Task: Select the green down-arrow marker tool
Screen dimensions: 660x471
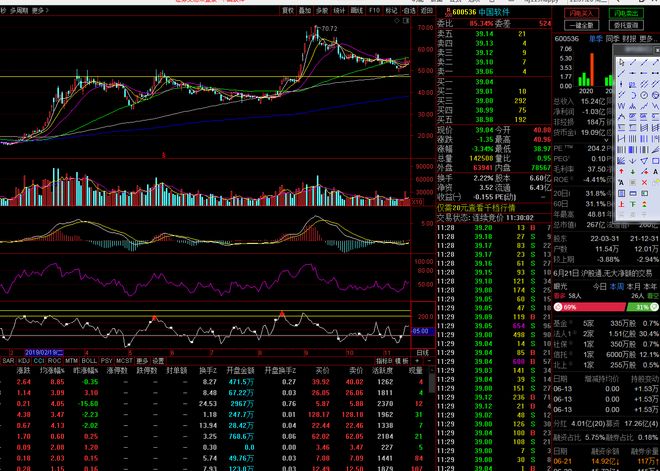Action: point(632,170)
